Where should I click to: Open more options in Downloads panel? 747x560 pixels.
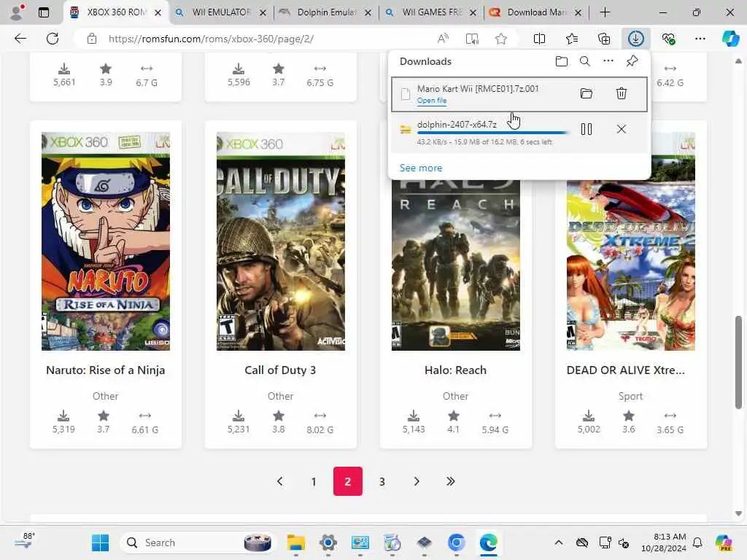coord(608,61)
